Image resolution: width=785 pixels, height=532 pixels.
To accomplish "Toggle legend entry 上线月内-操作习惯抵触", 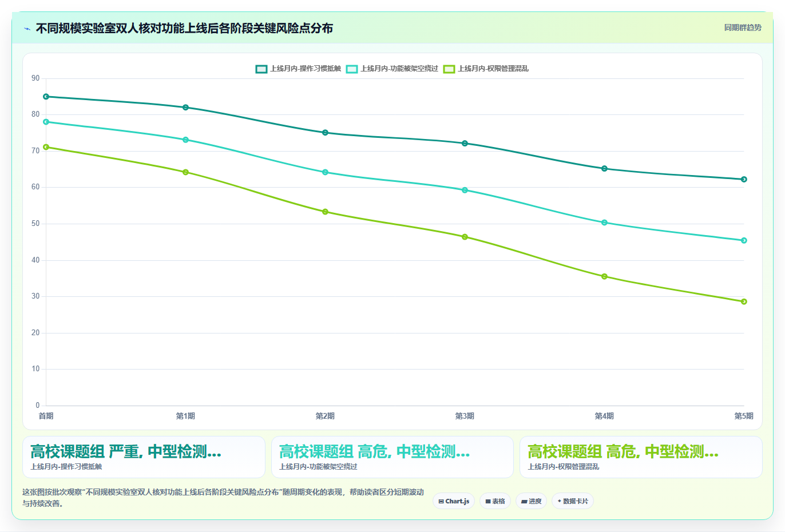I will point(298,69).
